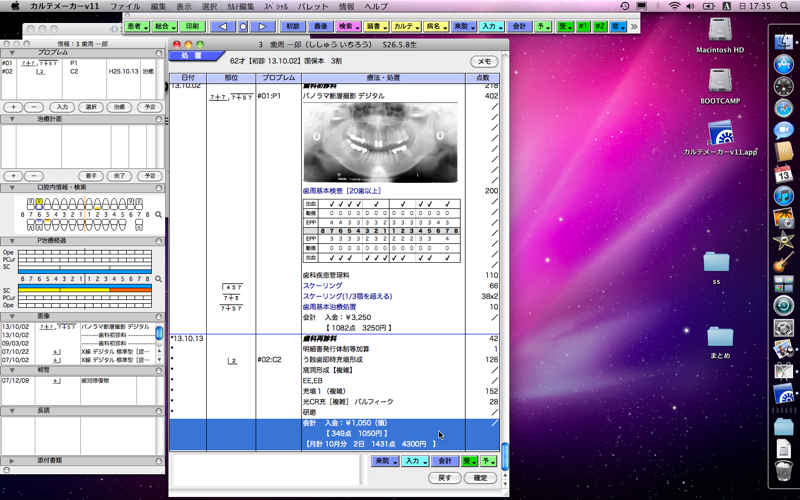Click the circle button between the arrows
800x500 pixels.
243,26
